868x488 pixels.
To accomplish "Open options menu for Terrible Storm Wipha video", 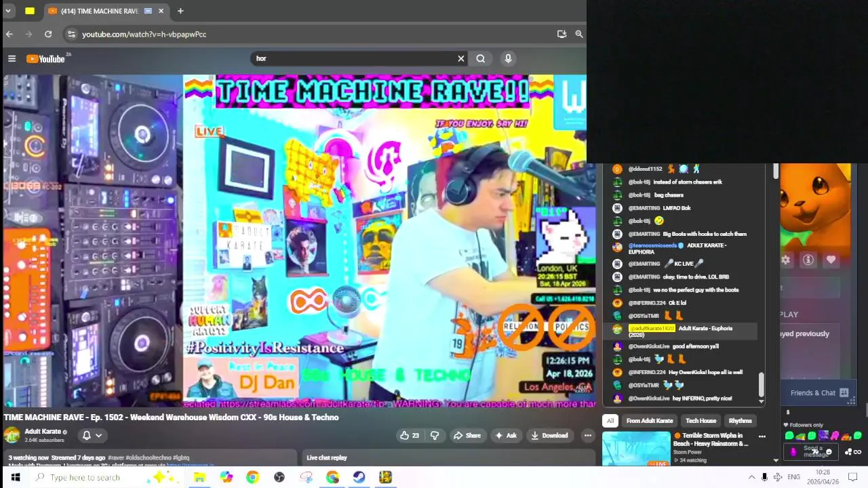I will 762,436.
